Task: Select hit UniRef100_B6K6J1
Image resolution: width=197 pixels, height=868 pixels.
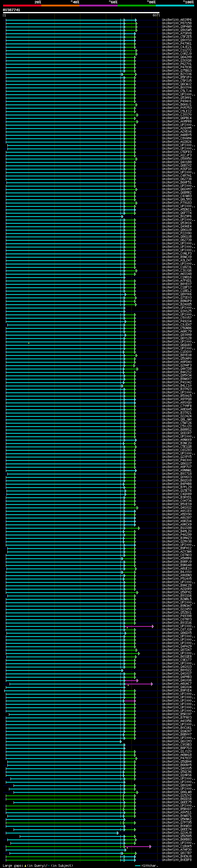Action: tap(176, 104)
